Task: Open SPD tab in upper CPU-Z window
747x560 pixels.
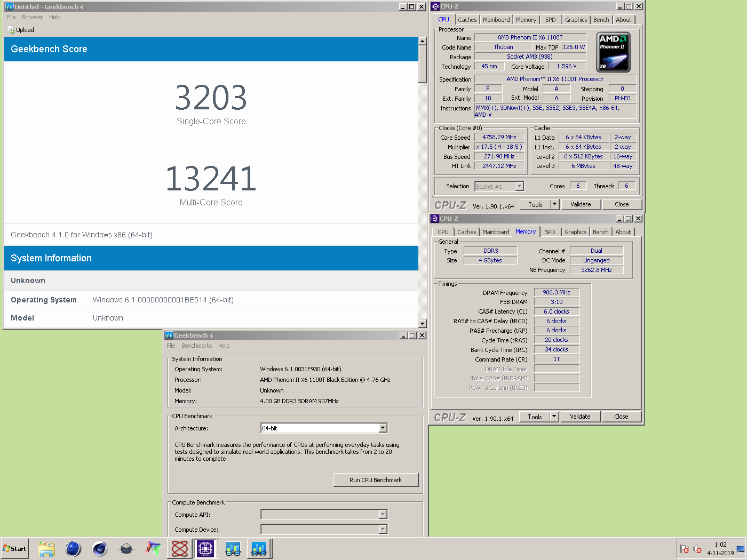Action: (x=551, y=20)
